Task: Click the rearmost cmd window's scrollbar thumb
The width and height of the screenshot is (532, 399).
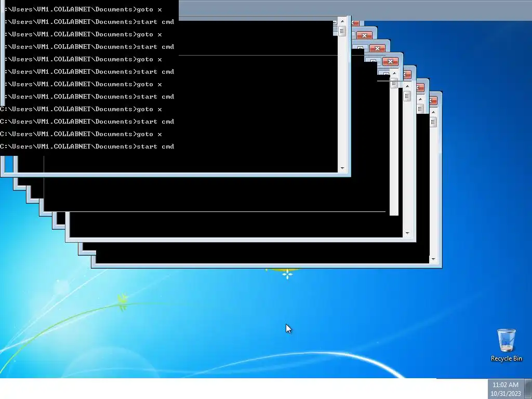Action: point(433,122)
